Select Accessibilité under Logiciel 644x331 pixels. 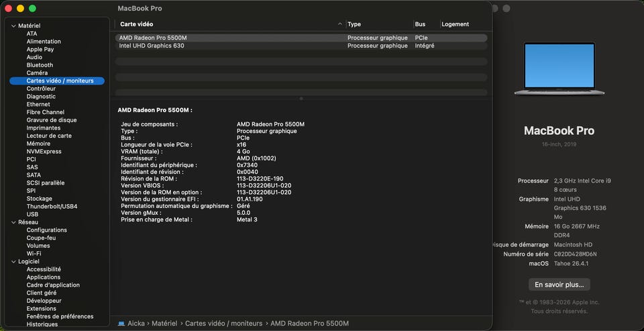click(44, 269)
